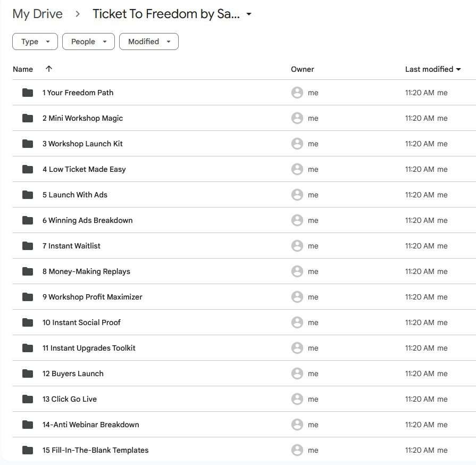Viewport: 476px width, 465px height.
Task: Click owner avatar icon in 3 Workshop Launch Kit row
Action: [x=297, y=144]
